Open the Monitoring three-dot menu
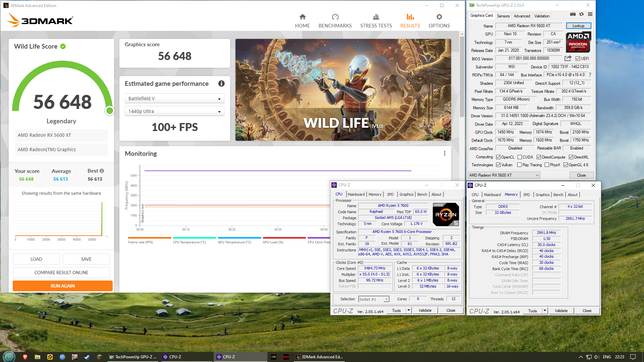 coord(444,154)
